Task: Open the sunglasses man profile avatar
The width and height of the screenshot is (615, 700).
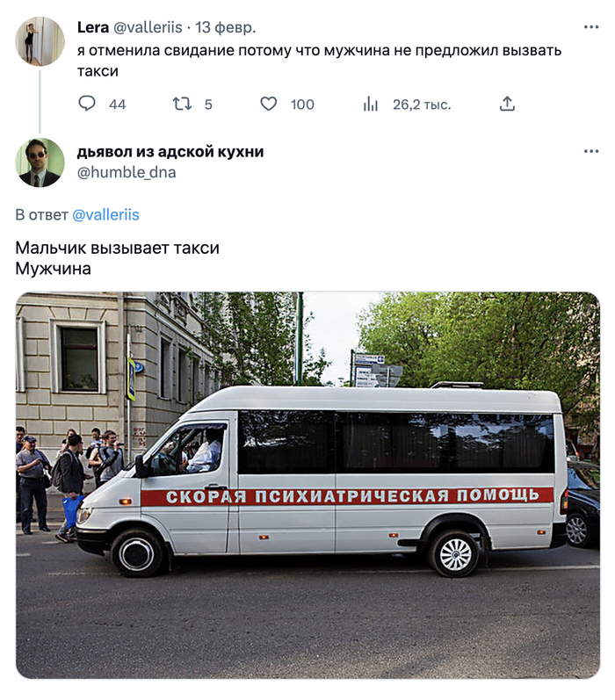Action: (x=40, y=162)
